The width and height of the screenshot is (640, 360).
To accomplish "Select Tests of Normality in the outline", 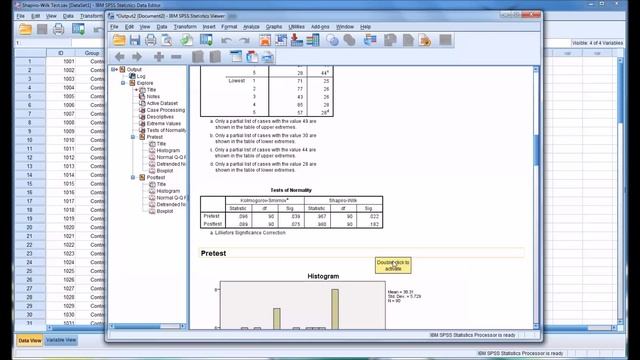I will 166,130.
